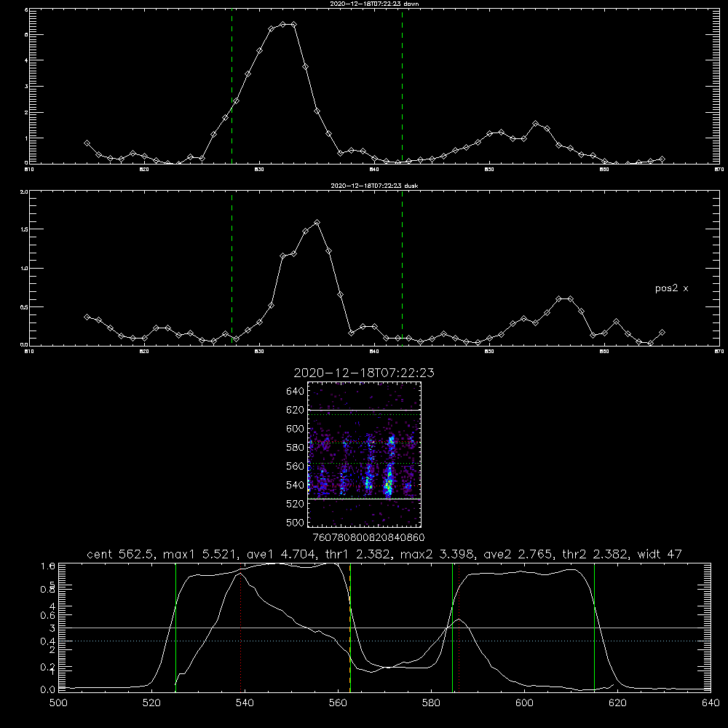
Task: Click '600' on profile plot x-axis
Action: point(525,703)
